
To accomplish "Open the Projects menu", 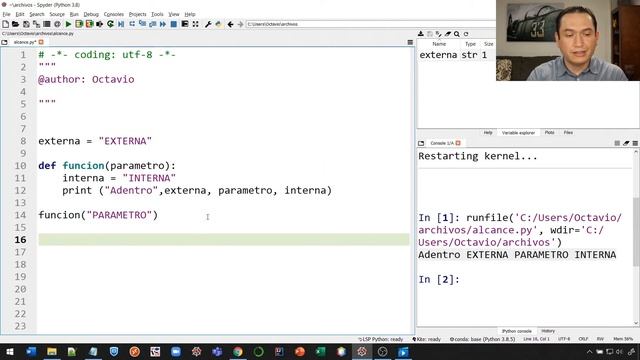I will click(x=138, y=14).
